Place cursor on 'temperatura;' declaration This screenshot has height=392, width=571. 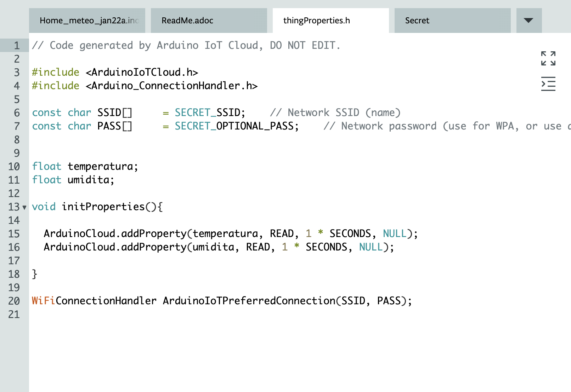pyautogui.click(x=103, y=166)
